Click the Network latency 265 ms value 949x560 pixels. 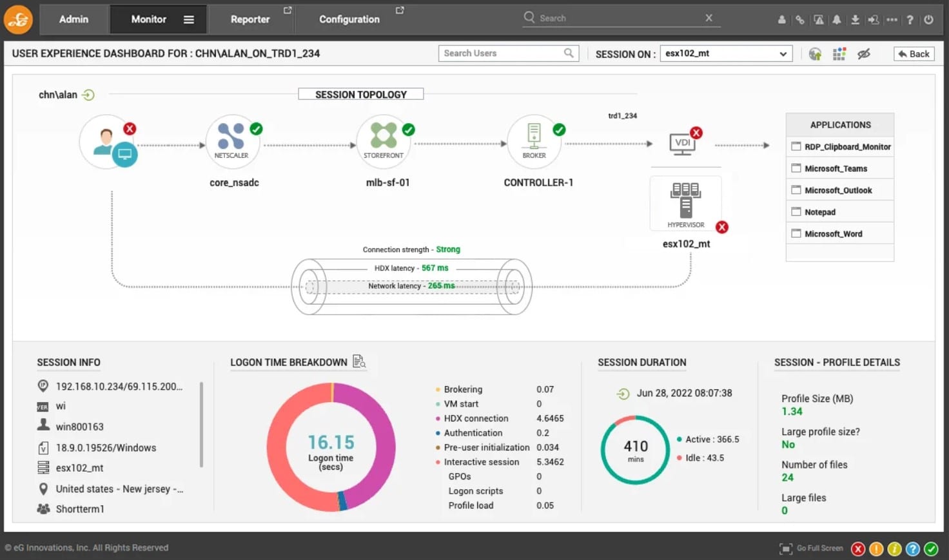coord(441,286)
